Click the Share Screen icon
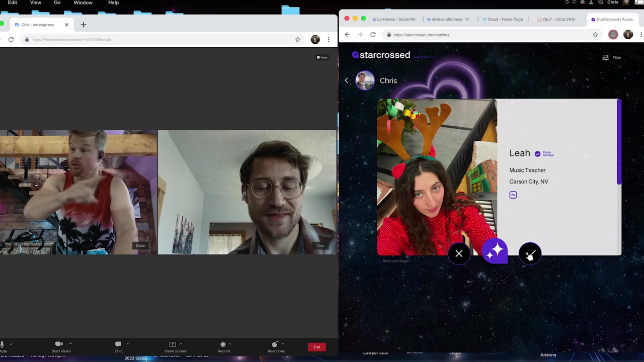This screenshot has height=362, width=644. pyautogui.click(x=173, y=344)
